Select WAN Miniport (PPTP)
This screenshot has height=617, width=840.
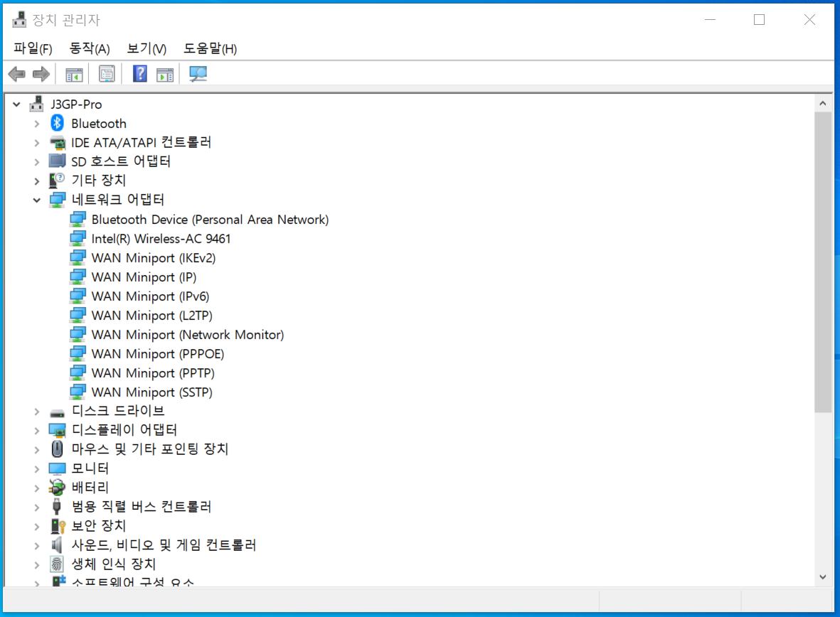pyautogui.click(x=153, y=373)
